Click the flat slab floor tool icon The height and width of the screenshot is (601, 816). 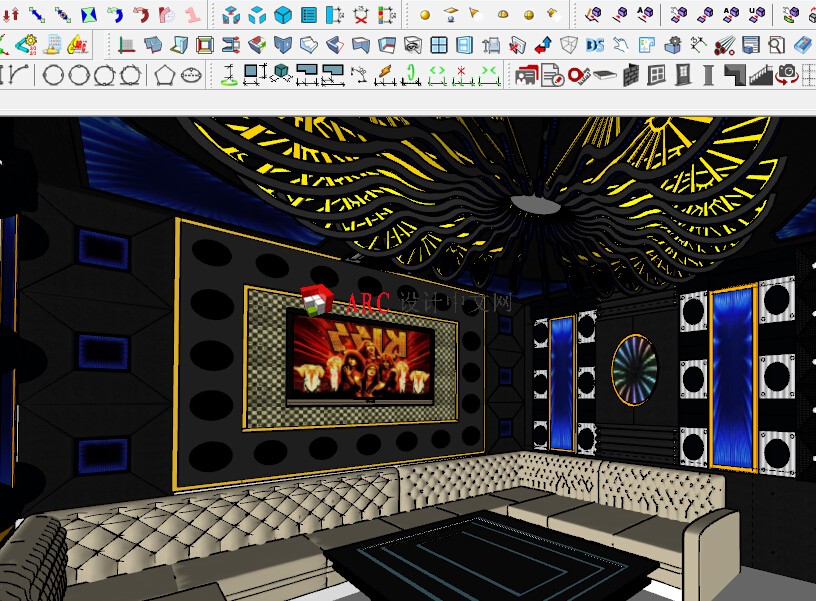[x=604, y=74]
